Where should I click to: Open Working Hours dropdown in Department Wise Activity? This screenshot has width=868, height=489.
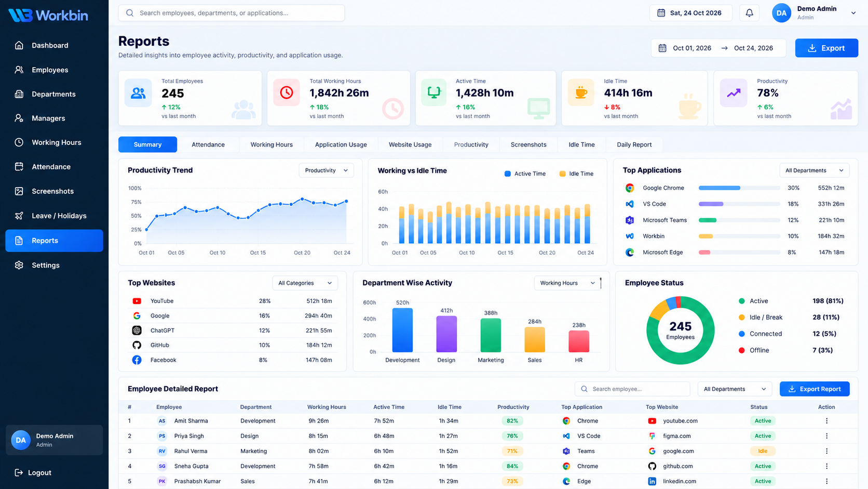pyautogui.click(x=567, y=283)
